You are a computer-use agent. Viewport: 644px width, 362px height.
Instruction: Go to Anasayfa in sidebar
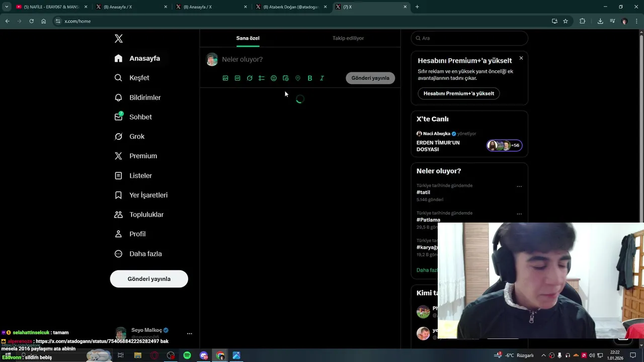[x=137, y=58]
